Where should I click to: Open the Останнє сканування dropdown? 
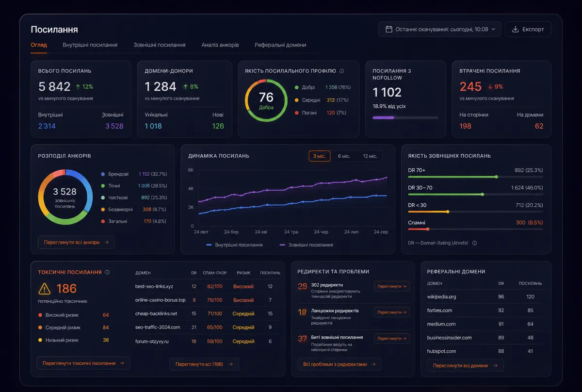pos(440,29)
